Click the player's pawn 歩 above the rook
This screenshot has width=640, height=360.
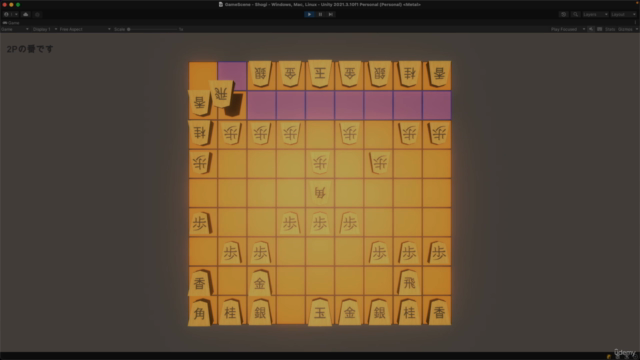click(x=409, y=253)
